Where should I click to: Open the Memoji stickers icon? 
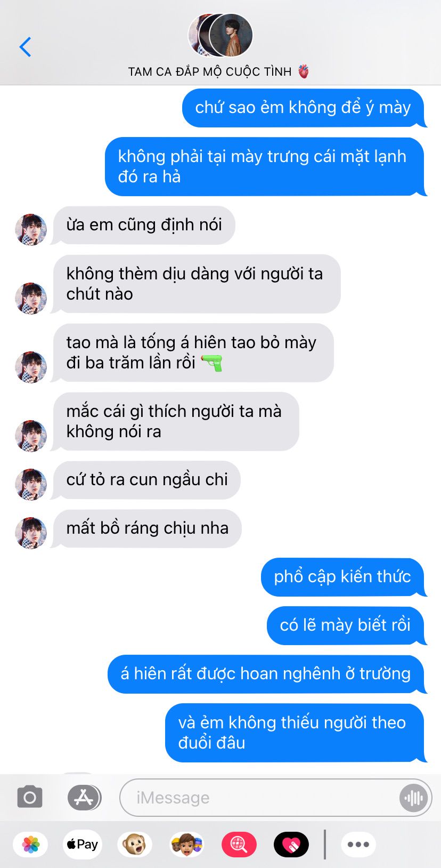pos(186,845)
